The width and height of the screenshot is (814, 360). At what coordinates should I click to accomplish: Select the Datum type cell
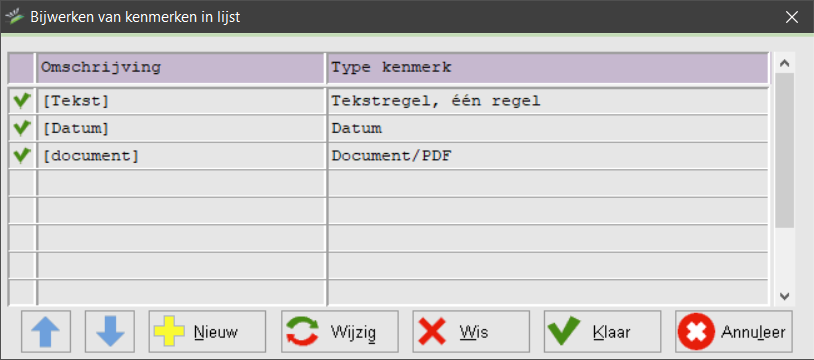click(x=548, y=128)
